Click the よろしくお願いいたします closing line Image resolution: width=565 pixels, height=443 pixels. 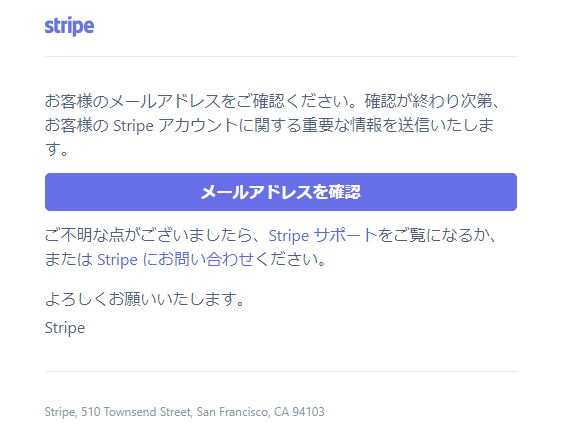(x=145, y=299)
